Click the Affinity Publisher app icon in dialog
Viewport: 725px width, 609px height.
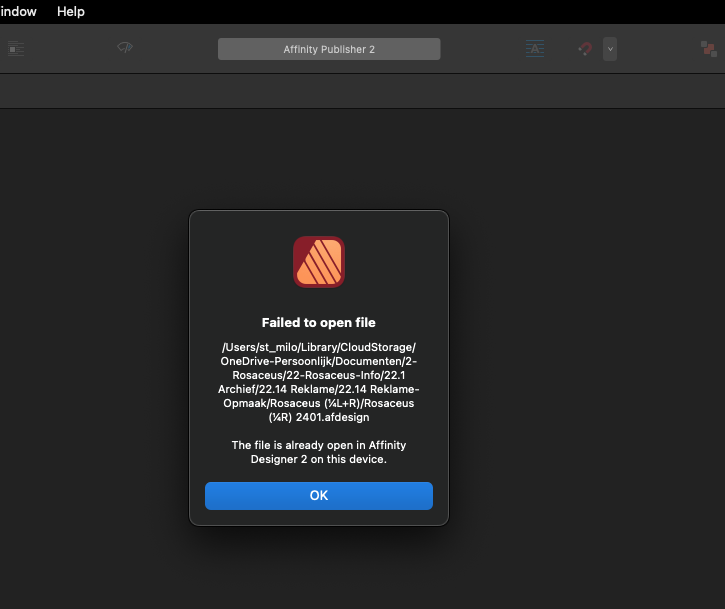(319, 262)
